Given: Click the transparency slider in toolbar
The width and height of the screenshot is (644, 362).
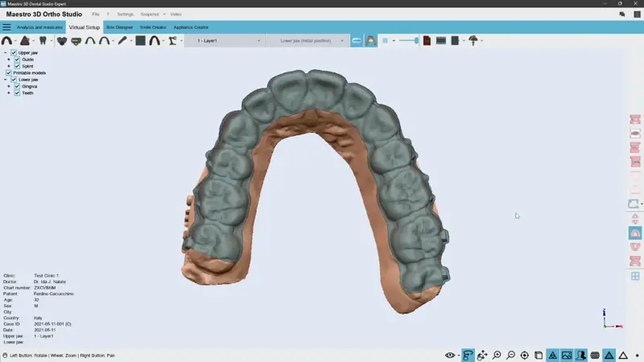Looking at the screenshot, I should [409, 41].
